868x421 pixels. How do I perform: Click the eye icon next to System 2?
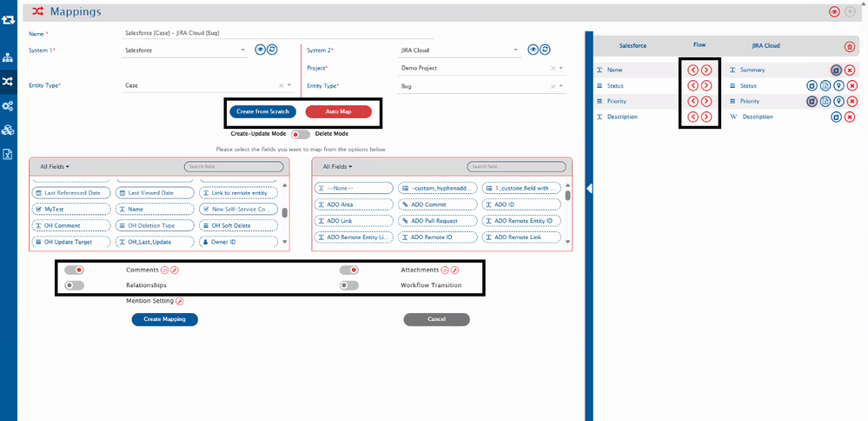click(x=533, y=50)
